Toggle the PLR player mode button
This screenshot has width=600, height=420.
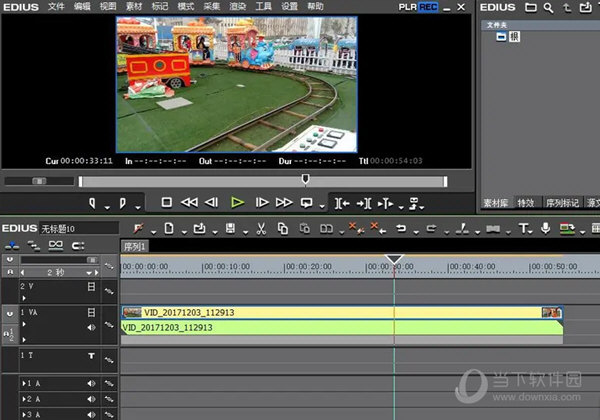tap(408, 7)
